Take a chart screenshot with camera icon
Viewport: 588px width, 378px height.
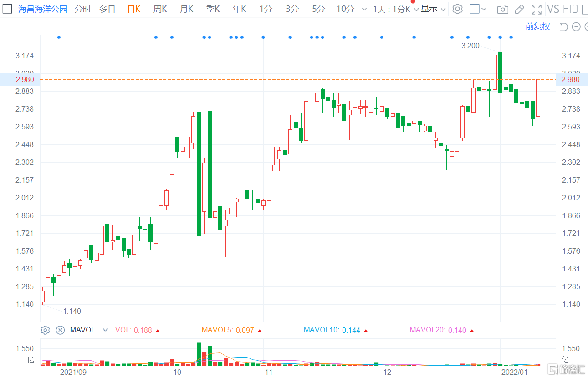pyautogui.click(x=503, y=9)
